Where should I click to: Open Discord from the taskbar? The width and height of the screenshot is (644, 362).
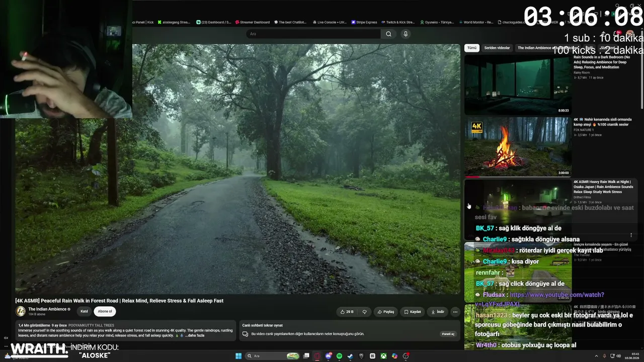click(329, 356)
